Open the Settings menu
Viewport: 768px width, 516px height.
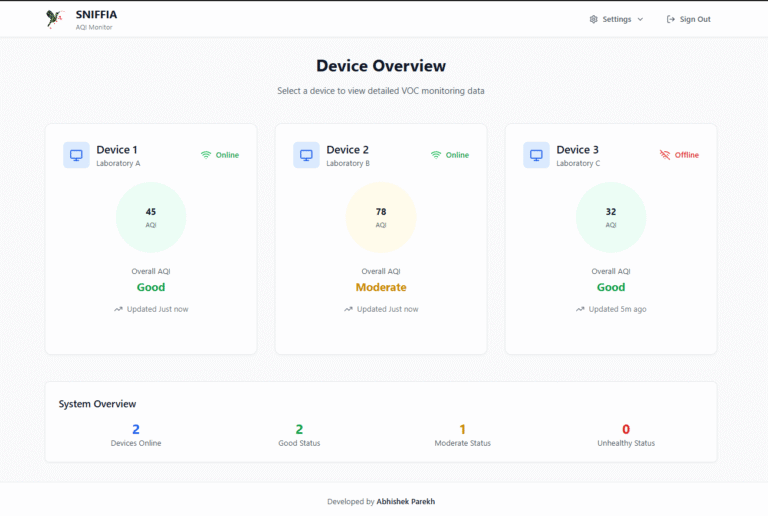[616, 19]
